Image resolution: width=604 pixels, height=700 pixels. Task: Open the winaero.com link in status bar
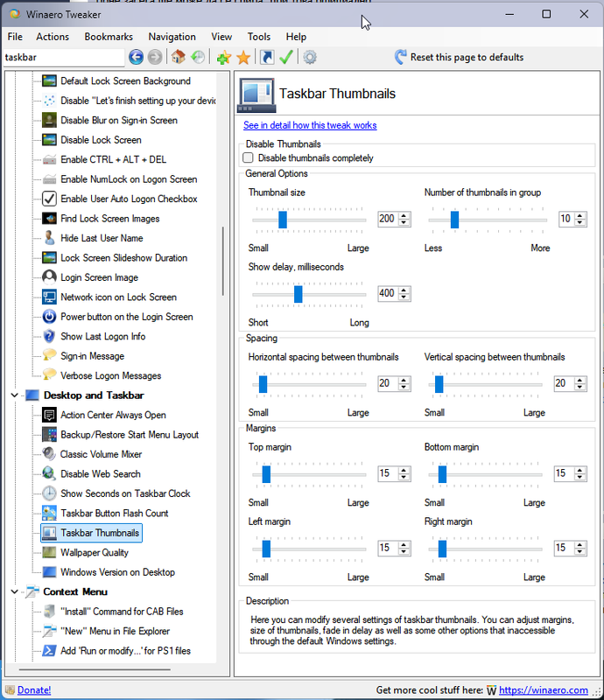pyautogui.click(x=544, y=689)
